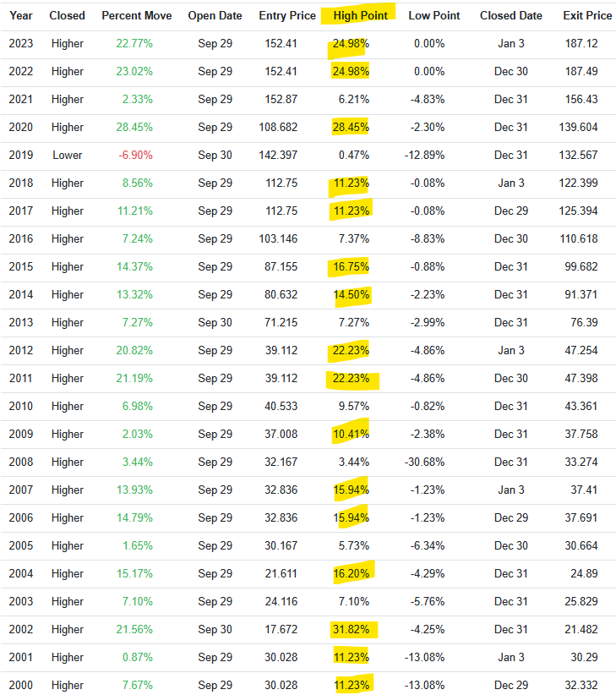Image resolution: width=616 pixels, height=695 pixels.
Task: Click the highlighted 16.20% high point
Action: [x=351, y=574]
